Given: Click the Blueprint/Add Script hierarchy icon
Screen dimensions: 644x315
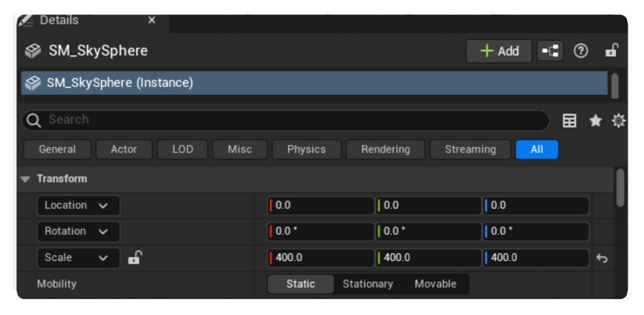Looking at the screenshot, I should 550,51.
